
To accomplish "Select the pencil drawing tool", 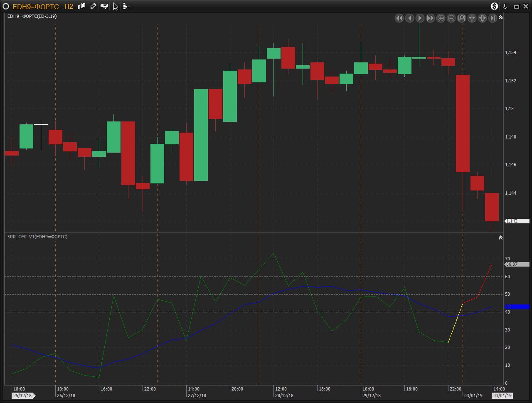I will tap(93, 6).
